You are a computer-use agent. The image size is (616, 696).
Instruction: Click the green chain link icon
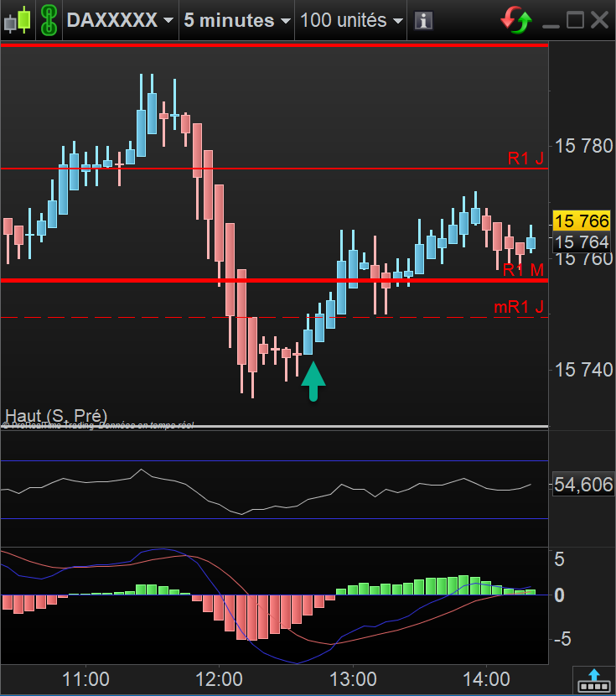(x=49, y=20)
